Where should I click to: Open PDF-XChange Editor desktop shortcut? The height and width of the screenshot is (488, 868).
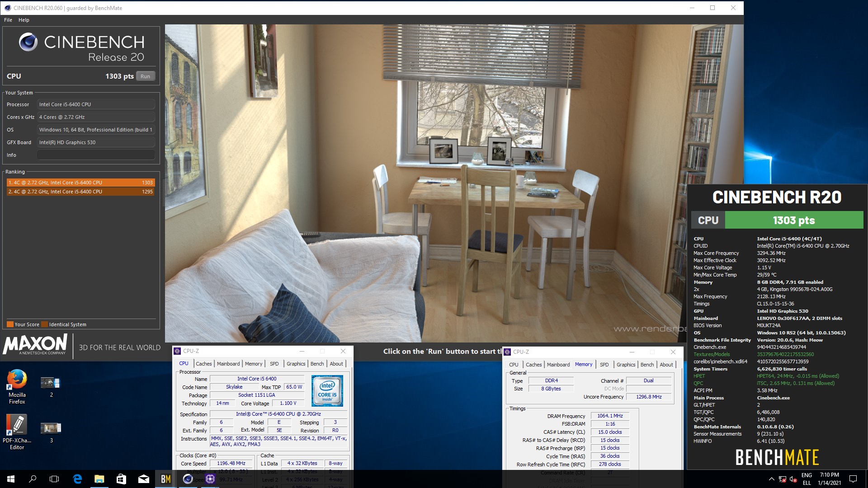point(17,432)
